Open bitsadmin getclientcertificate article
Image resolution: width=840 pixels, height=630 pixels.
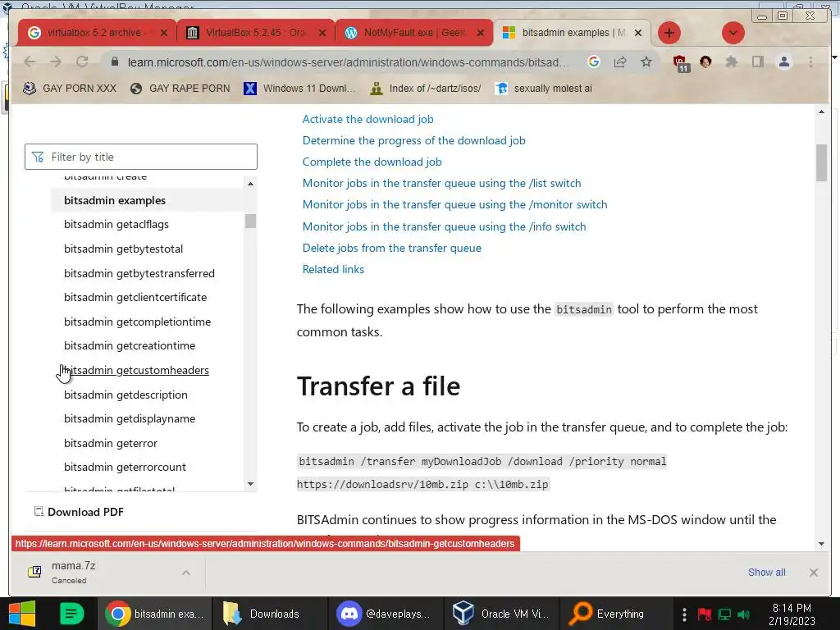135,297
